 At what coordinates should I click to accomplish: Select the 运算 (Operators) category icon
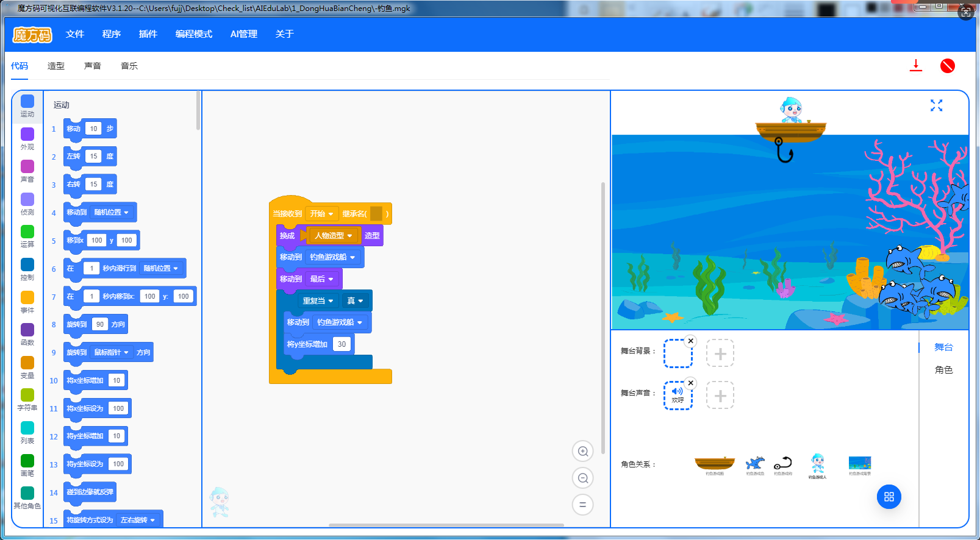coord(27,232)
